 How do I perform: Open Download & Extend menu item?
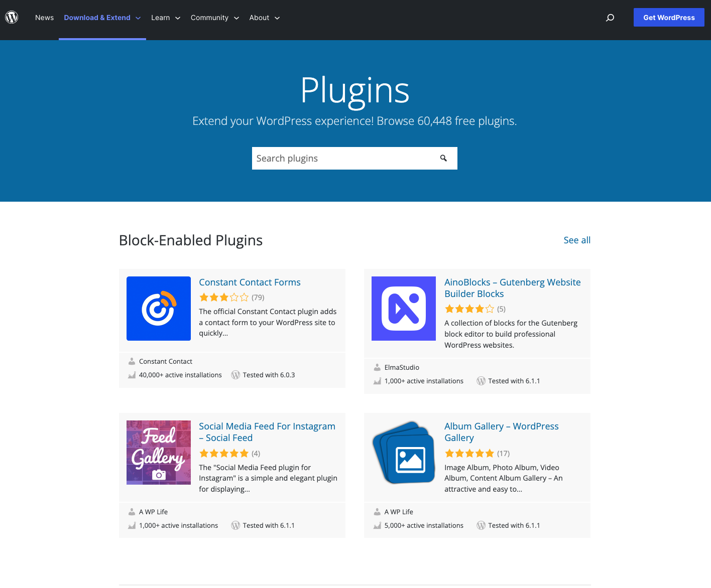click(x=97, y=18)
